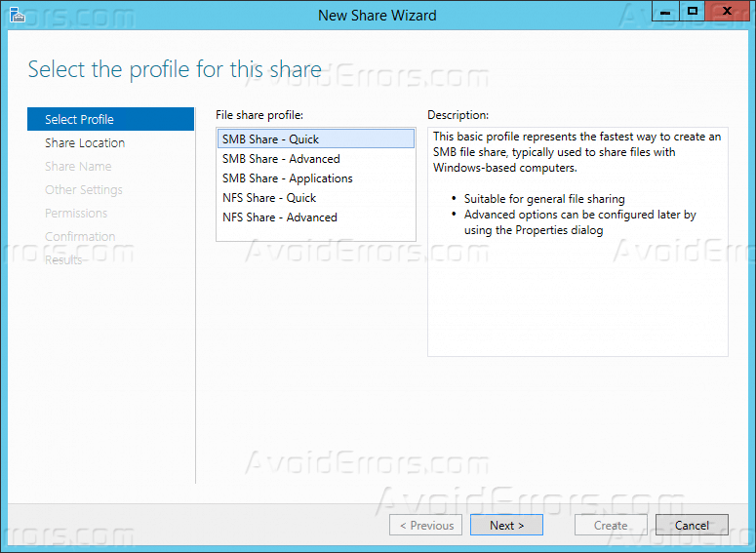Pick NFS Share - Advanced profile
Image resolution: width=756 pixels, height=553 pixels.
tap(316, 217)
